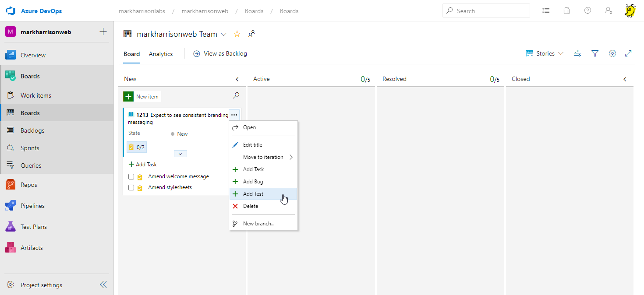Open the markharrisonweb Team selector chevron

(x=224, y=34)
